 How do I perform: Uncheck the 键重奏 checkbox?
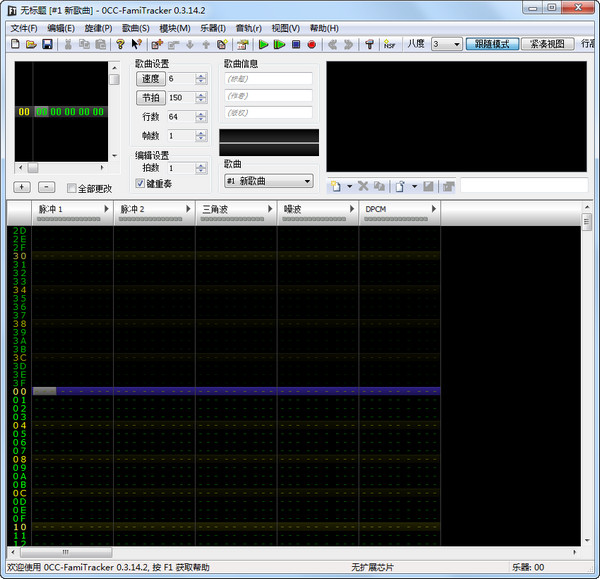pyautogui.click(x=141, y=184)
